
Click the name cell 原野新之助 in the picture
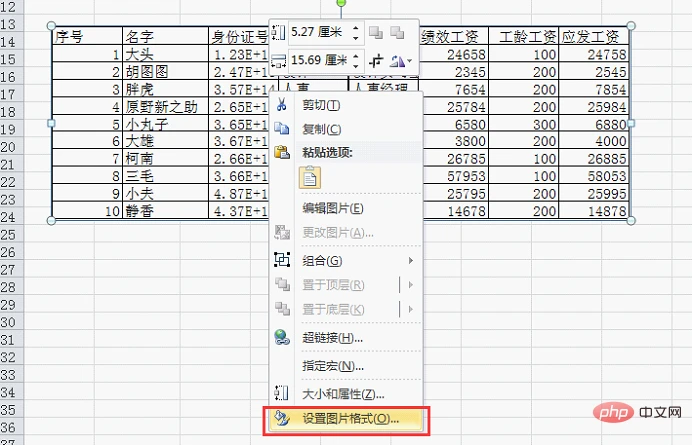[x=161, y=106]
